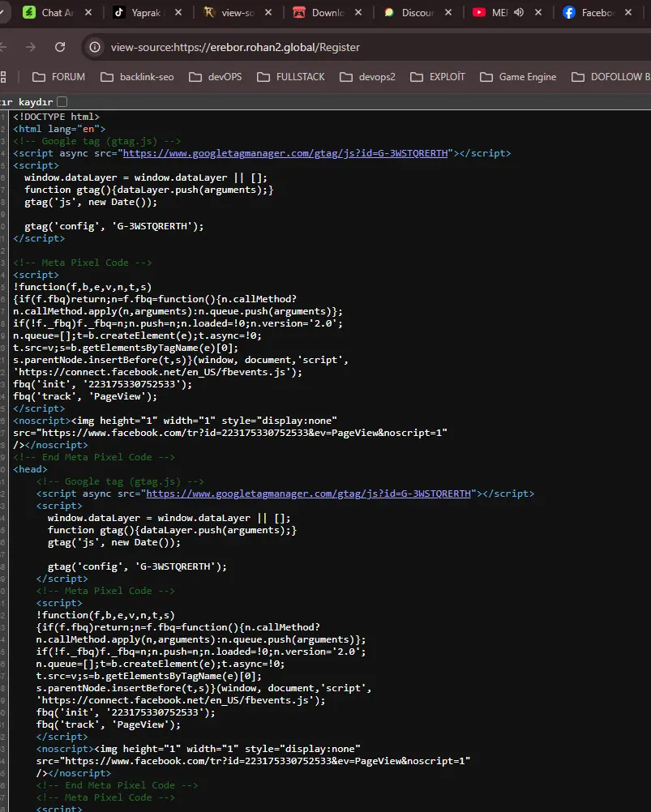Open the googletagmanager link inside head

(x=307, y=494)
